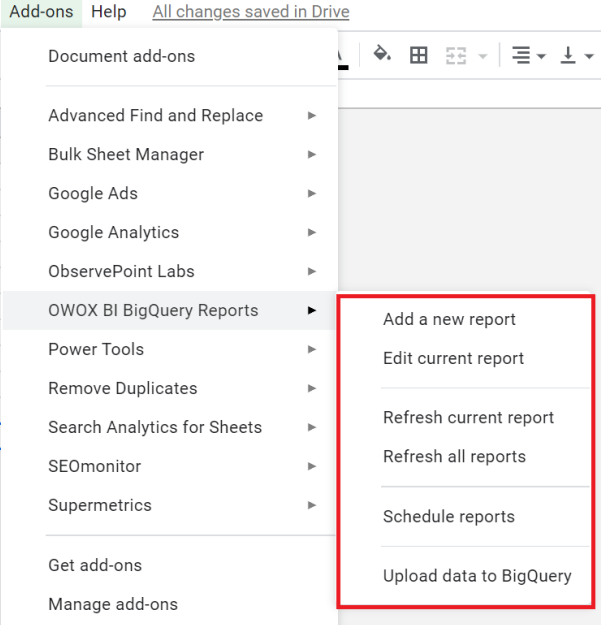Select Document add-ons menu entry
The height and width of the screenshot is (625, 601).
[x=170, y=56]
